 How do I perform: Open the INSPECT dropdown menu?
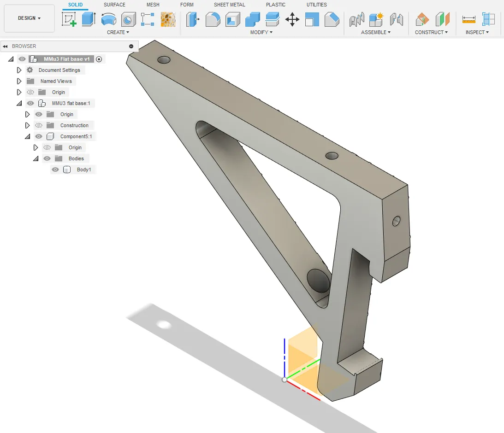[x=477, y=32]
